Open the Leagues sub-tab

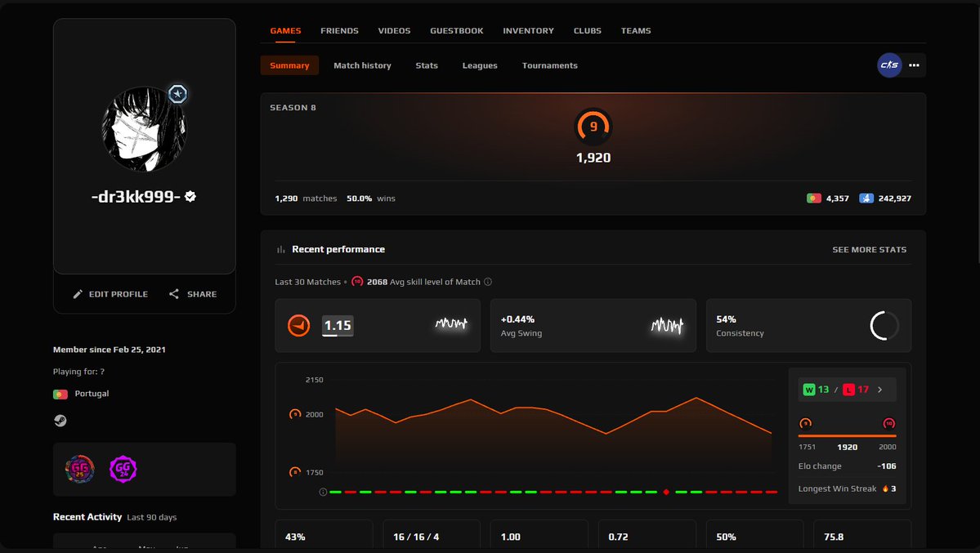(x=480, y=65)
